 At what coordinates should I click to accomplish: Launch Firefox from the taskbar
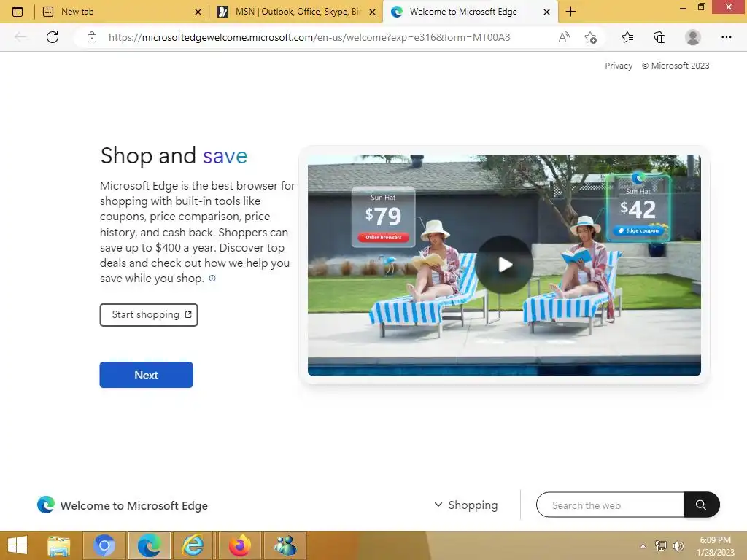point(239,545)
